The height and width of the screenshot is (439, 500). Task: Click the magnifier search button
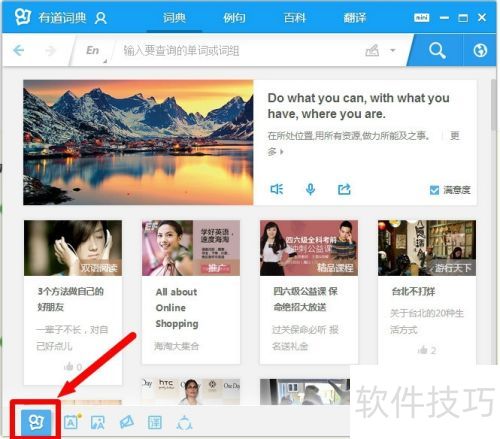click(x=437, y=50)
